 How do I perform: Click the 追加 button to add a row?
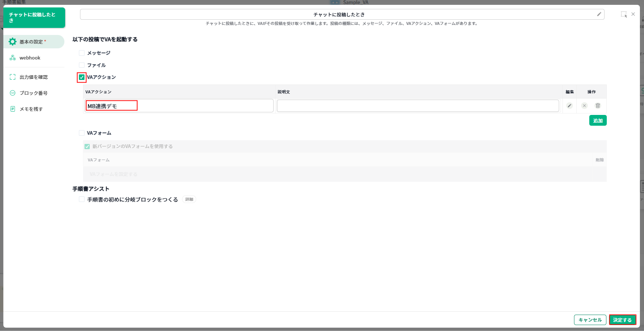pos(597,120)
